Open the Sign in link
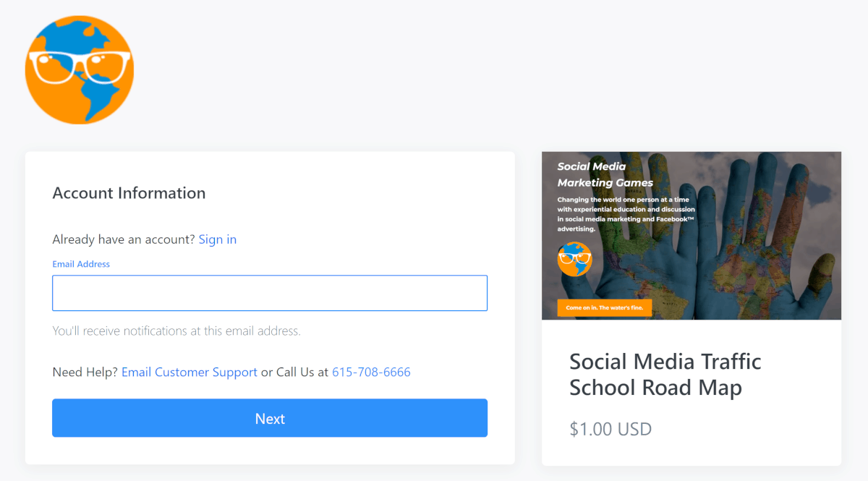Viewport: 868px width, 481px height. click(218, 239)
